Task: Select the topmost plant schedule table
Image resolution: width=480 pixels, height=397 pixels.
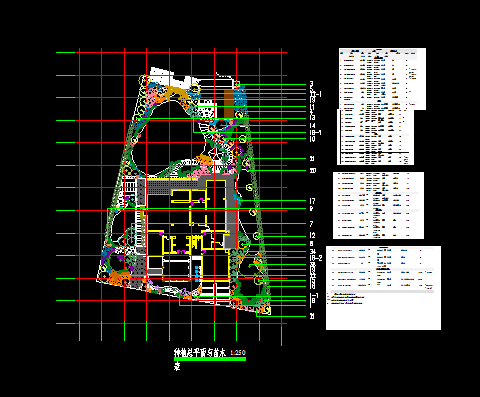Action: pos(382,79)
